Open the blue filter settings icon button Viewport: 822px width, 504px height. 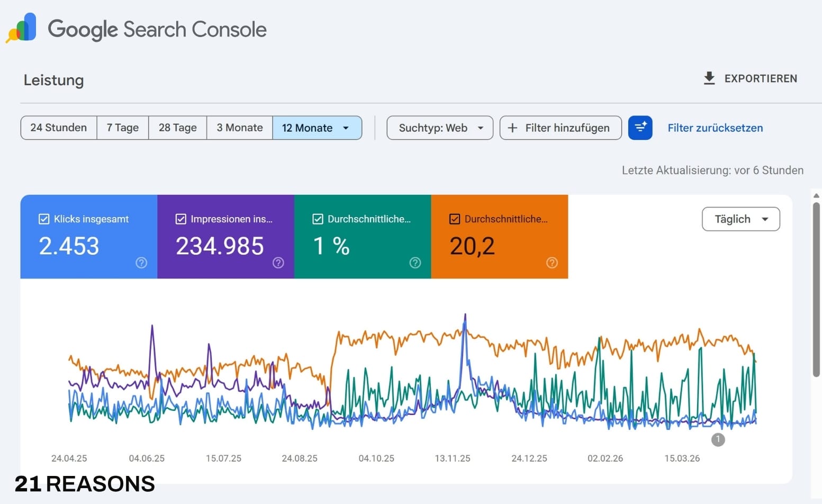tap(640, 128)
